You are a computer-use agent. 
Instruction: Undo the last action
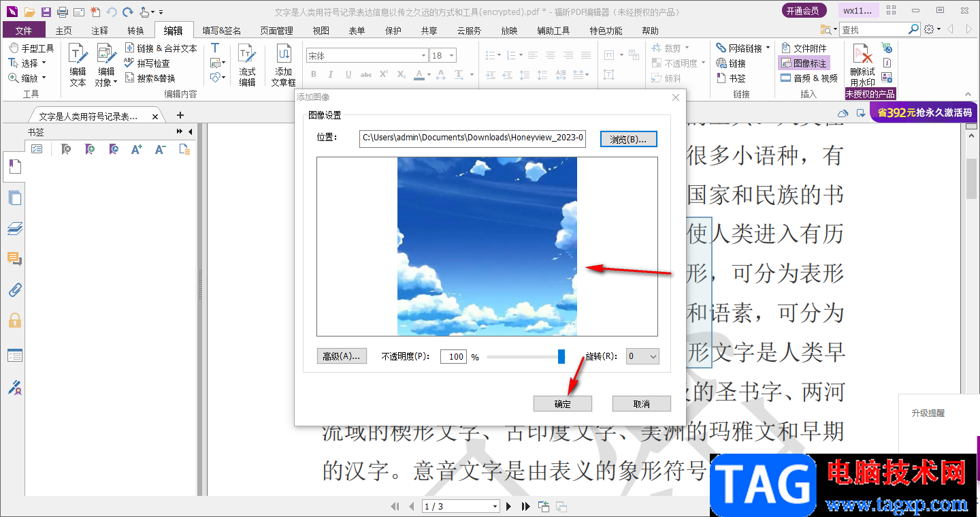111,12
